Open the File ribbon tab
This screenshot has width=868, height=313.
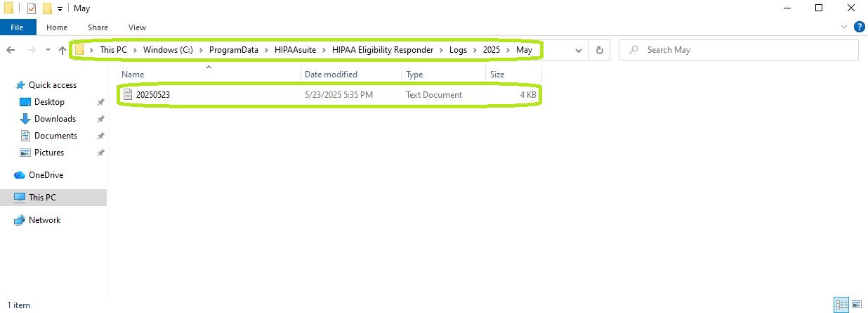tap(18, 27)
